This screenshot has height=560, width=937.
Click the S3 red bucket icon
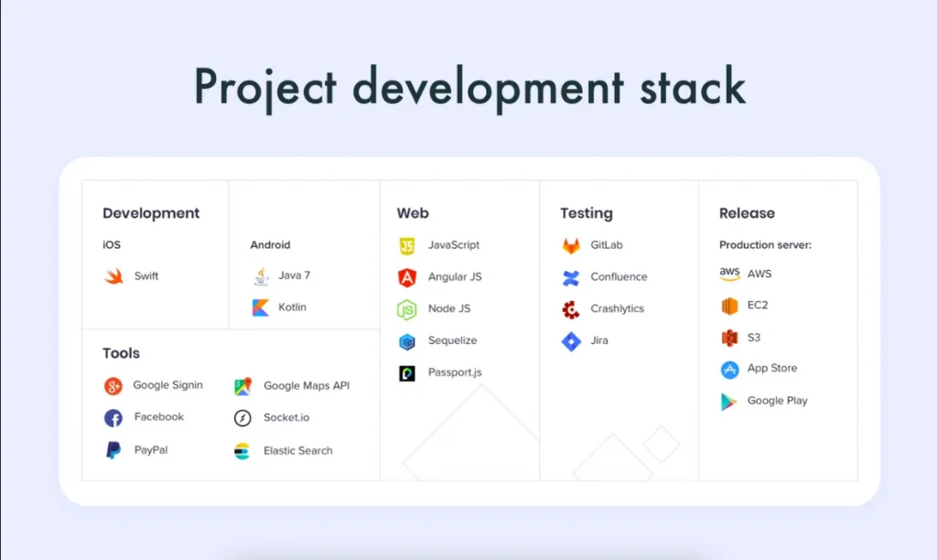tap(729, 338)
